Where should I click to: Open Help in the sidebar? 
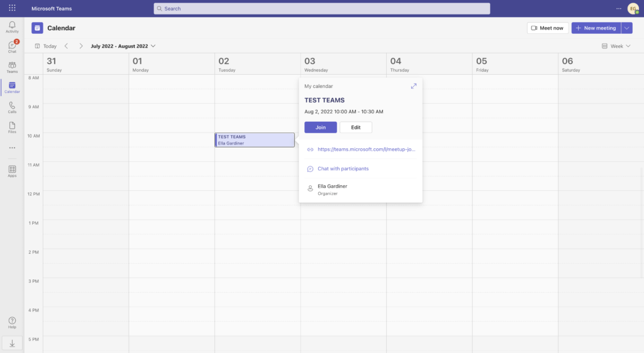point(12,323)
